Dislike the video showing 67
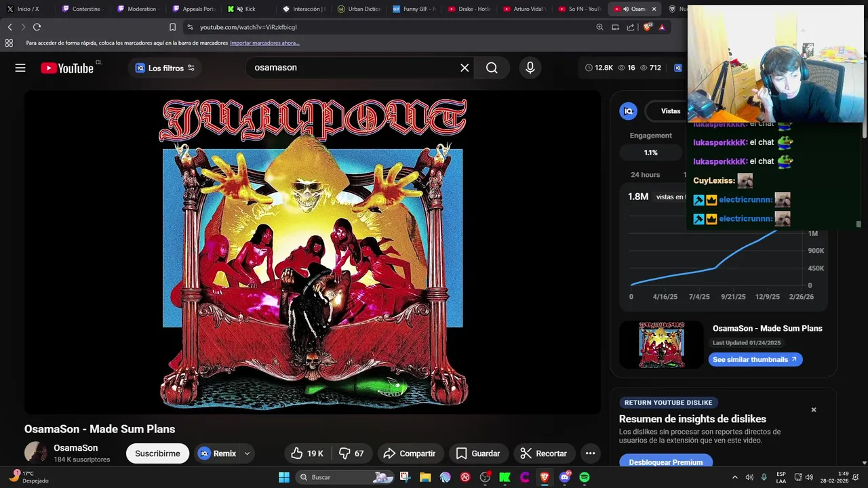Screen dimensions: 868x488 coord(352,453)
